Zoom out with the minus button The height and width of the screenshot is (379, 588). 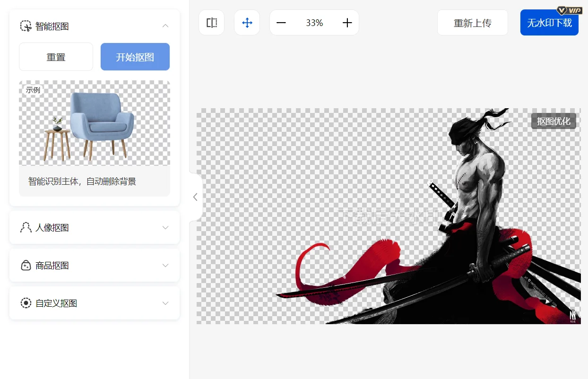click(281, 23)
